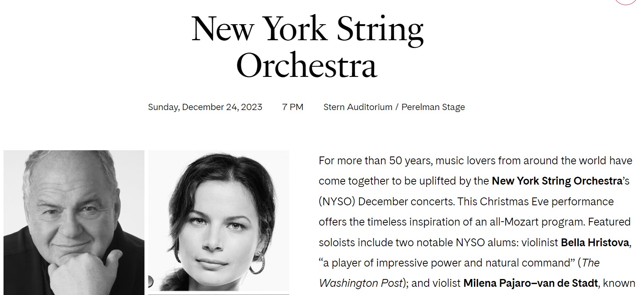Select the date Sunday, December 24, 2023
The image size is (644, 295).
point(205,107)
